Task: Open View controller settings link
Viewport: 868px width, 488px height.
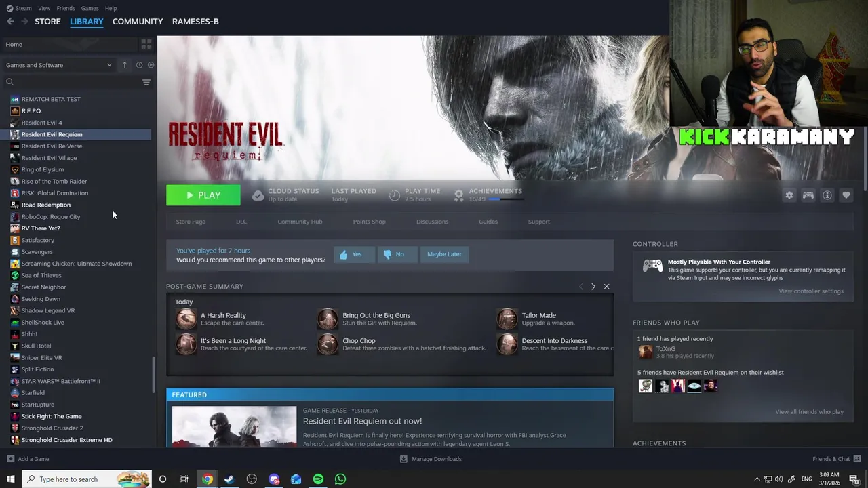Action: [811, 291]
